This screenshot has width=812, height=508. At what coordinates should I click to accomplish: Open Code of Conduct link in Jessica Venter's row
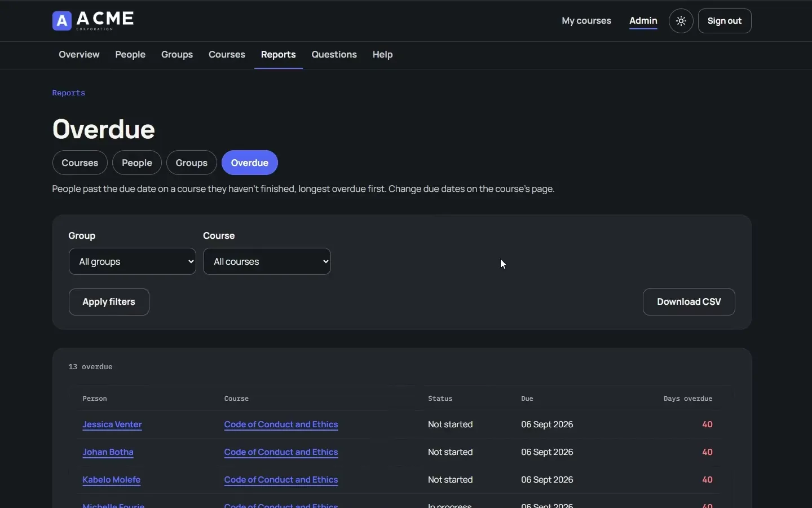pos(281,426)
